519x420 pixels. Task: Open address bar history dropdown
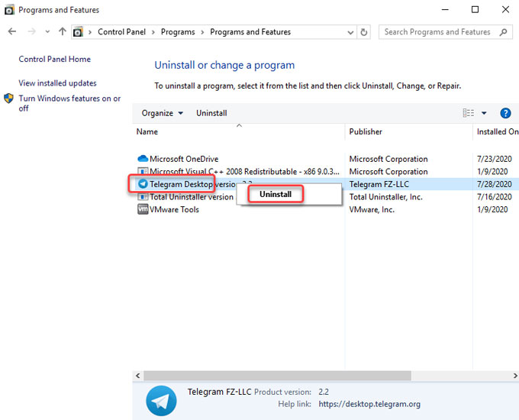point(350,32)
